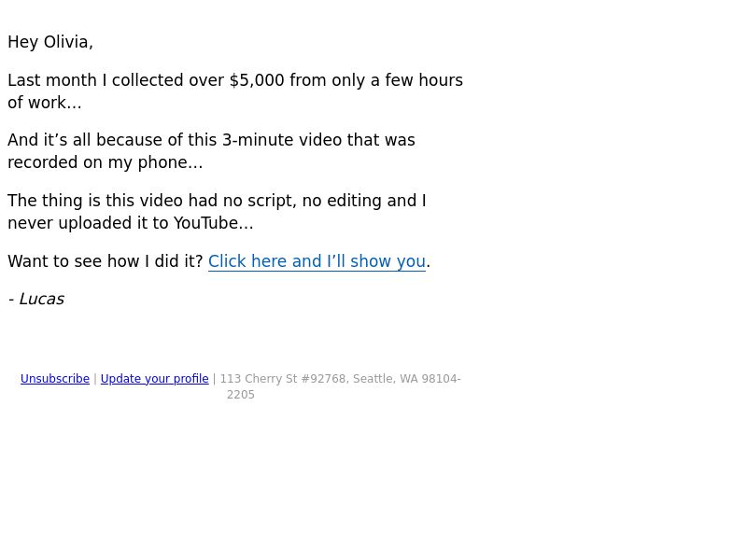Click the phrase "3-minute video"

tap(282, 141)
